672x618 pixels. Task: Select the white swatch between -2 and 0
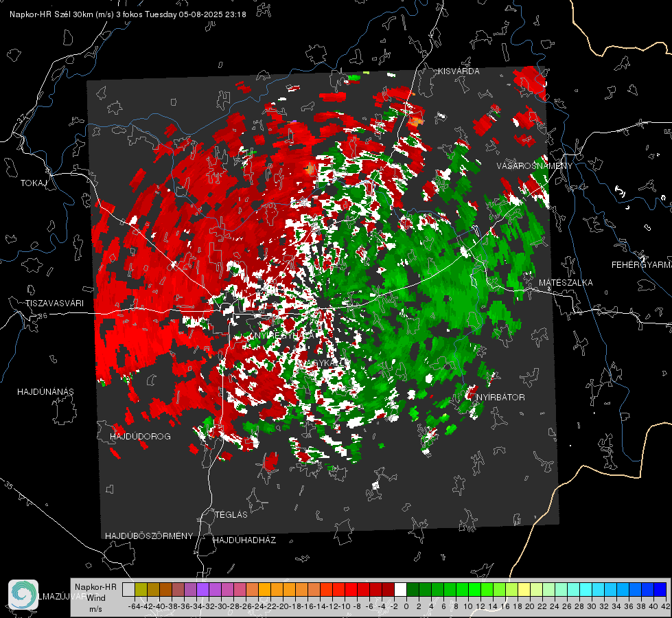tap(400, 590)
